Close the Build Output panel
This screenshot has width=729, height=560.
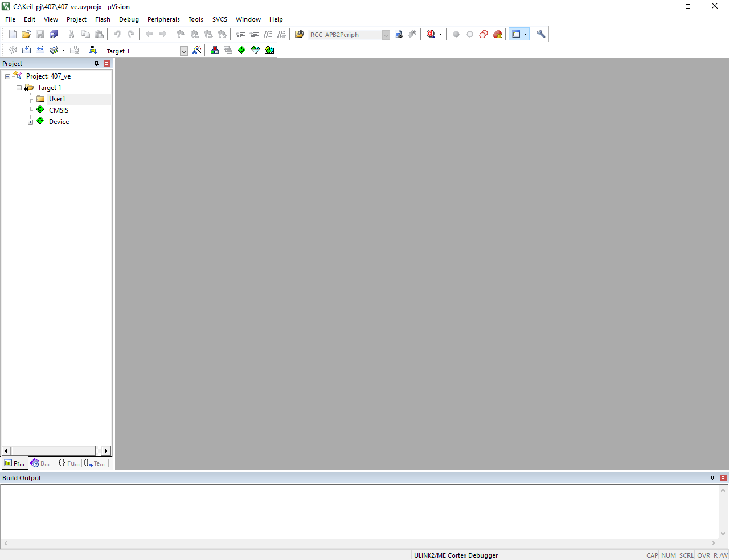pos(723,478)
